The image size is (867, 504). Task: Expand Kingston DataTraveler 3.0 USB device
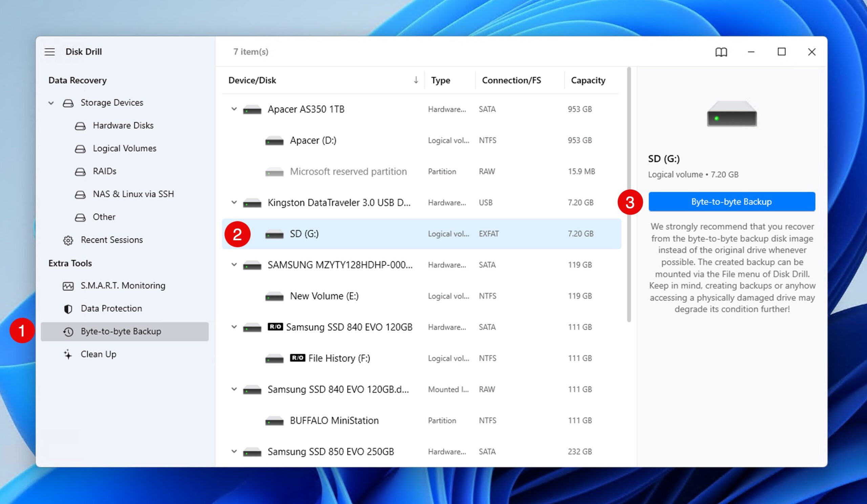point(233,202)
